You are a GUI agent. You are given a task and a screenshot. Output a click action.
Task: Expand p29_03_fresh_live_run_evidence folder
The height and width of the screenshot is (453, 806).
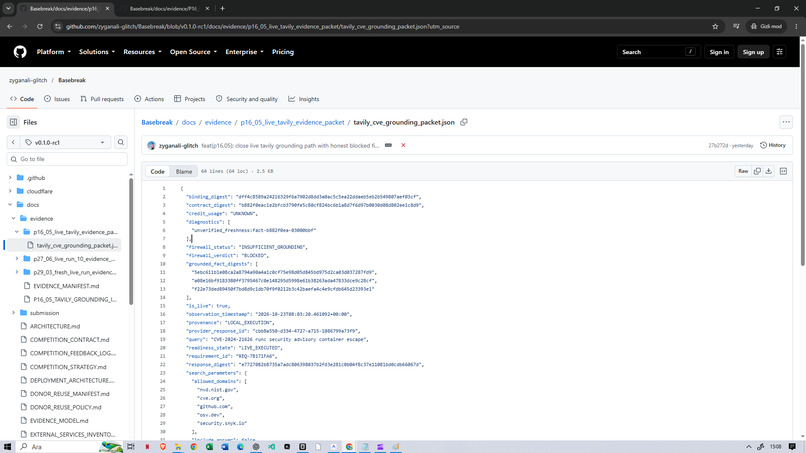pos(17,272)
